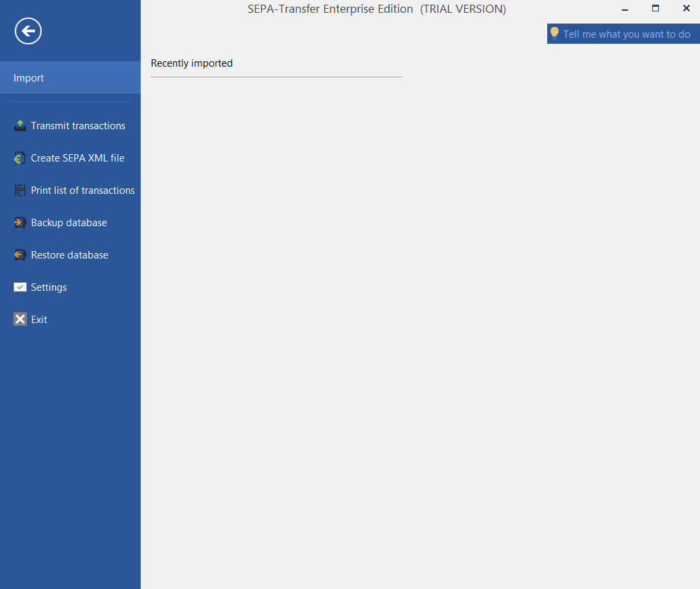The height and width of the screenshot is (589, 700).
Task: Click the Exit X icon
Action: (20, 319)
